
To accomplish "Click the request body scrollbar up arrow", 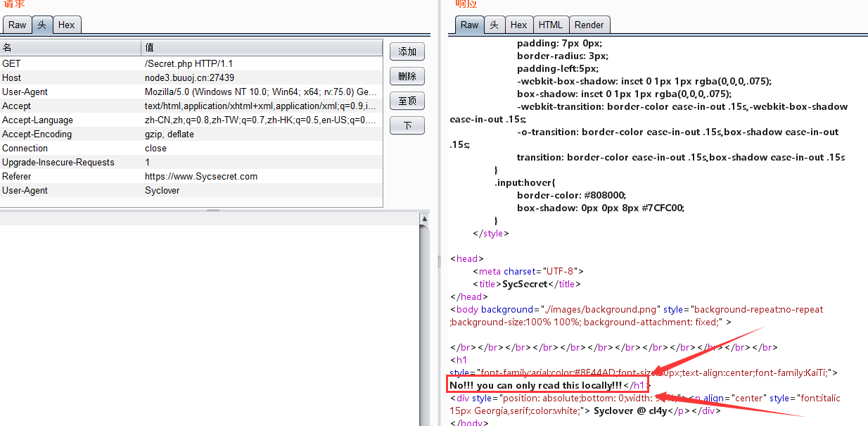I will pos(424,219).
